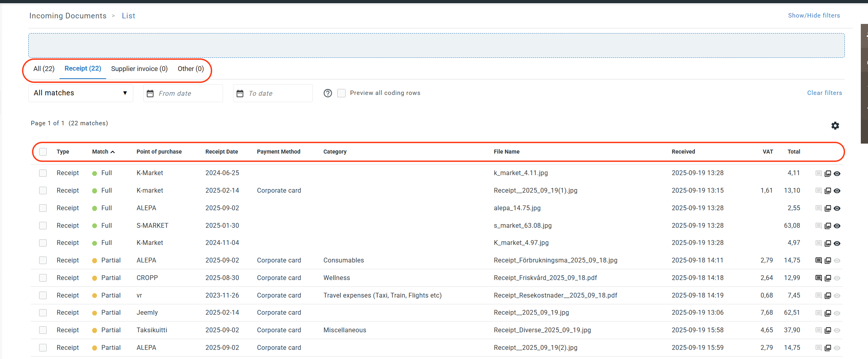Open image for k_market_4.11.jpg row
The image size is (868, 359).
(x=828, y=174)
